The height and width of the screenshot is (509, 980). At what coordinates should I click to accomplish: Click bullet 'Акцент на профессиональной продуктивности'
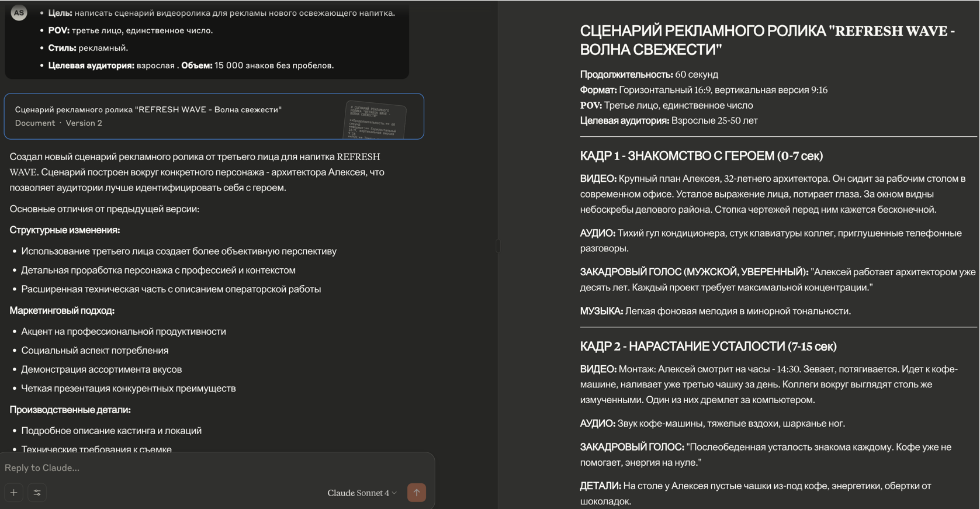[123, 331]
